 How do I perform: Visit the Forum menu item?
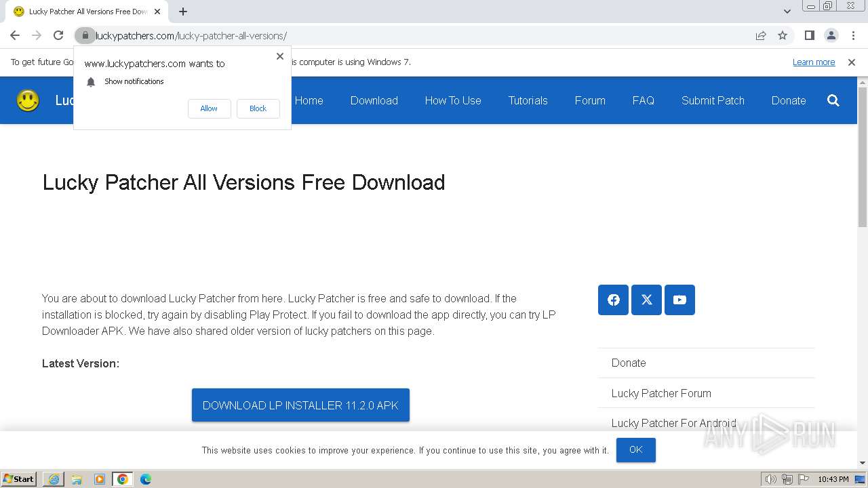[x=590, y=100]
